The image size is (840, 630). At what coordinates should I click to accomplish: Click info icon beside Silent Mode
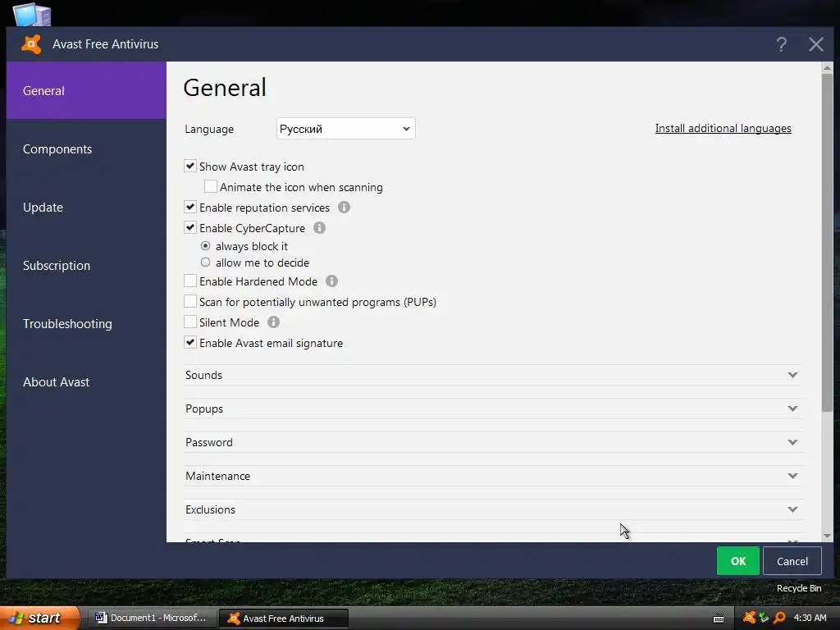click(273, 322)
